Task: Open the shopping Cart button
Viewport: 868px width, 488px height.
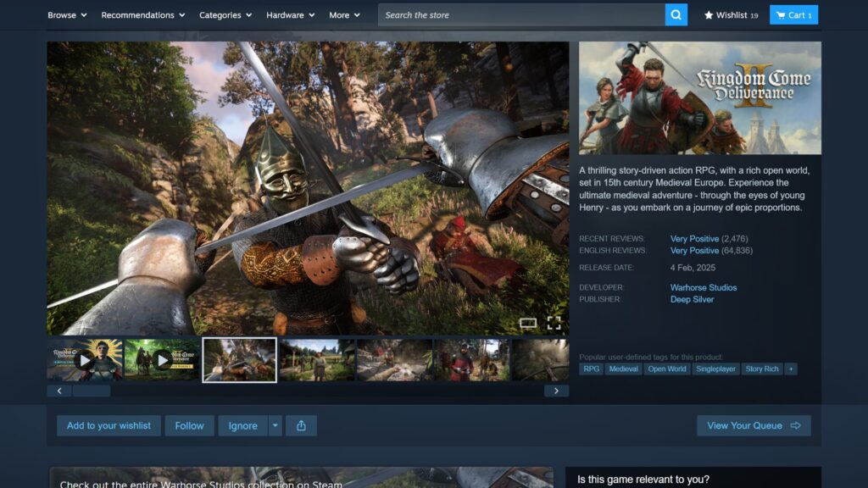Action: pos(793,15)
